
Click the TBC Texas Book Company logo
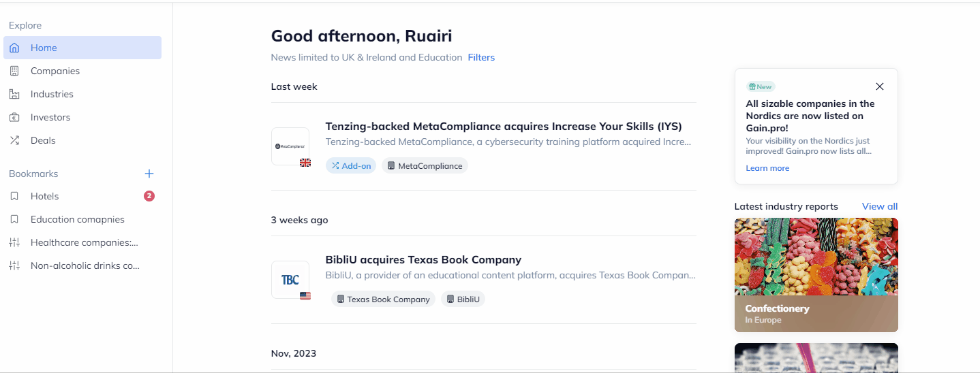[x=290, y=280]
